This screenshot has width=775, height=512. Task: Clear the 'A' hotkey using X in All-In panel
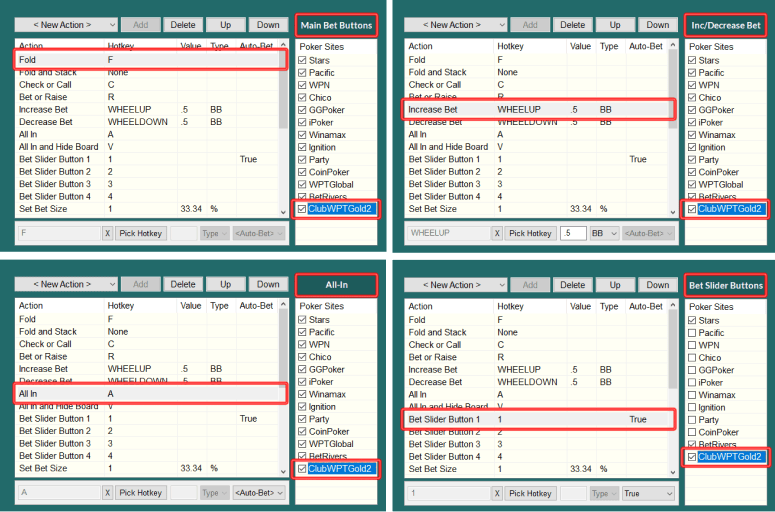pyautogui.click(x=107, y=493)
